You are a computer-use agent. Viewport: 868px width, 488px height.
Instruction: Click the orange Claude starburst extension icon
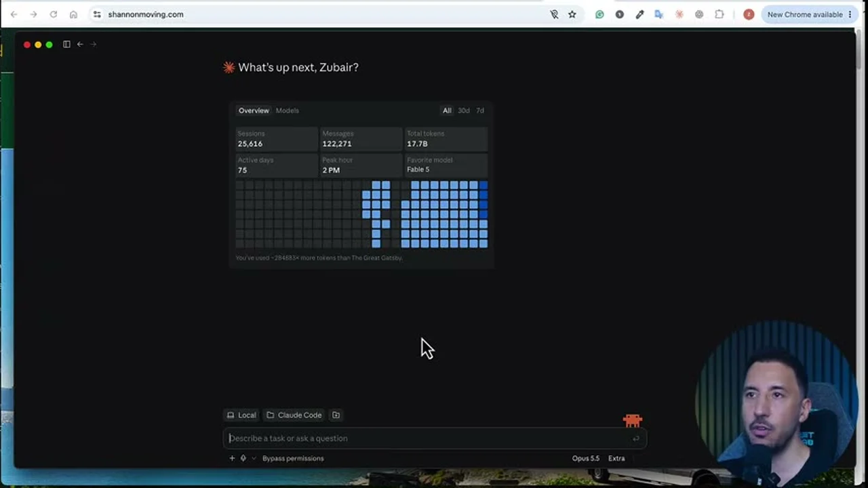coord(679,14)
